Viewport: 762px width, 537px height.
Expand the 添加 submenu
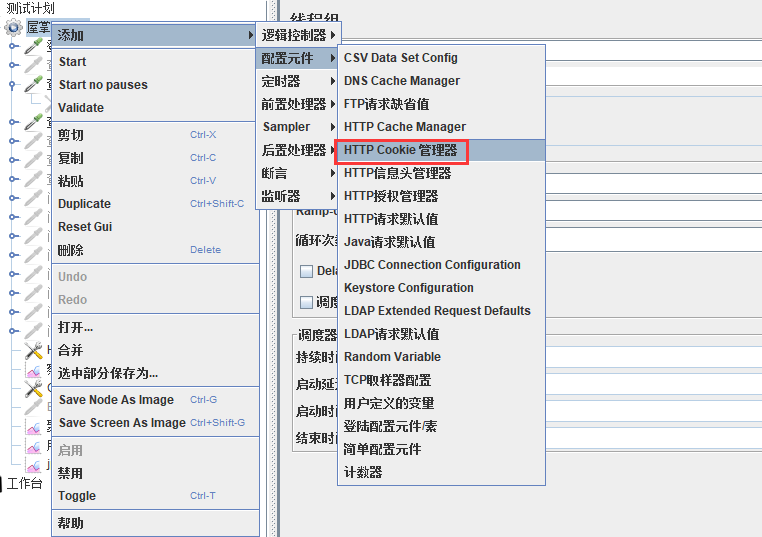click(154, 35)
